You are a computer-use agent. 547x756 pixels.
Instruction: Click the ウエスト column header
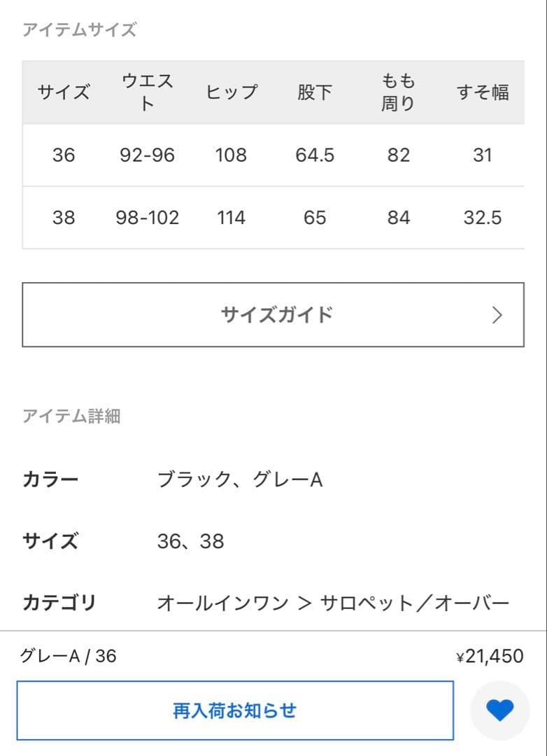tap(148, 92)
